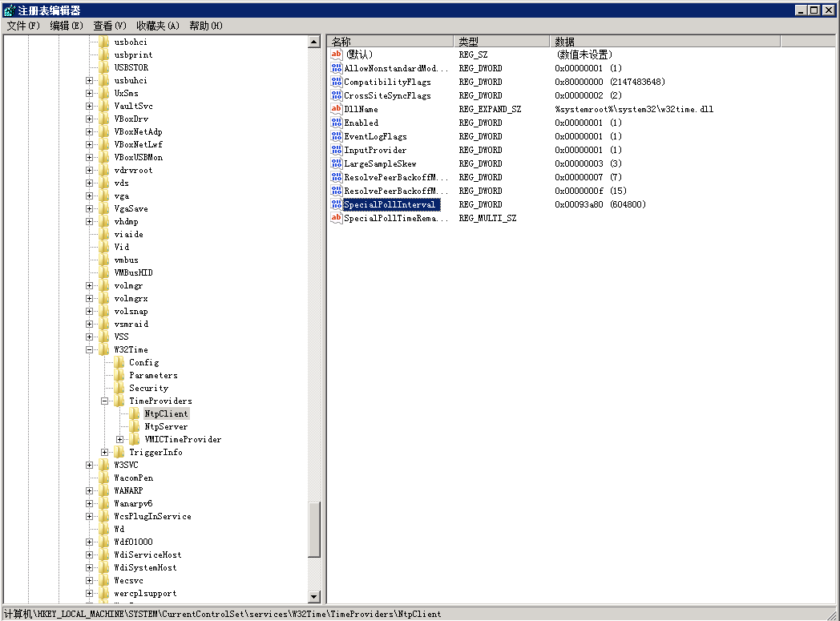Sort values by the 类型 column header

(502, 41)
